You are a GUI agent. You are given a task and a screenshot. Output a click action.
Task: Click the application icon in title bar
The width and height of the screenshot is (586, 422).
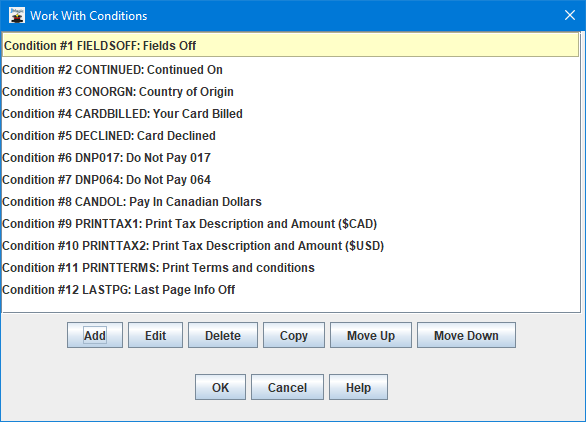17,15
